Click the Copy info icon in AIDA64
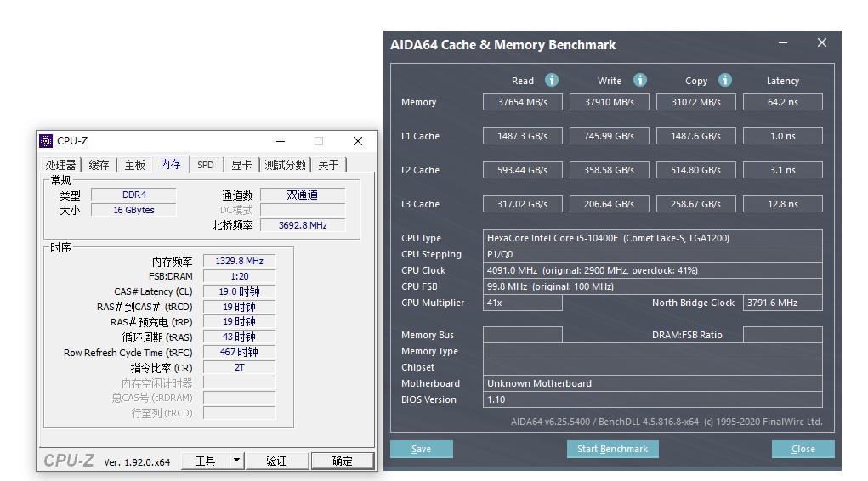 [x=725, y=80]
